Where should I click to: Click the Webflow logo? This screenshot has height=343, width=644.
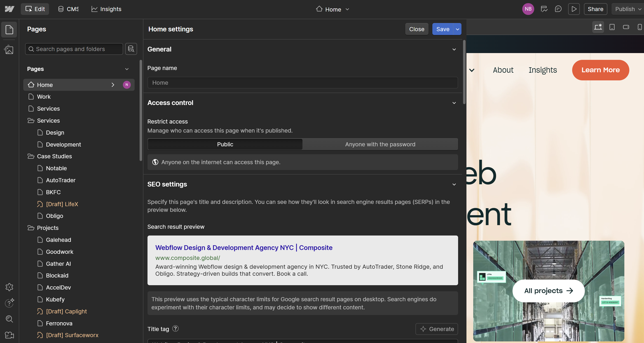tap(9, 9)
